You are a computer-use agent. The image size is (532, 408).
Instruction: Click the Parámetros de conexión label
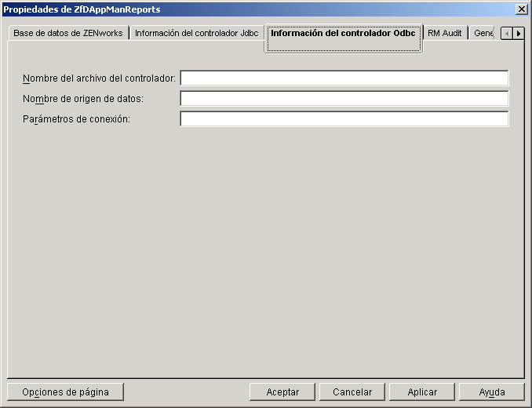tap(76, 119)
